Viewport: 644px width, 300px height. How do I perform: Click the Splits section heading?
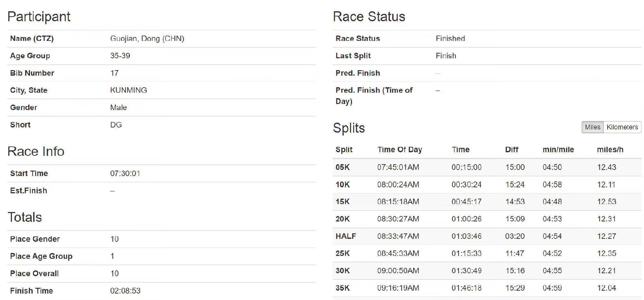click(x=348, y=128)
